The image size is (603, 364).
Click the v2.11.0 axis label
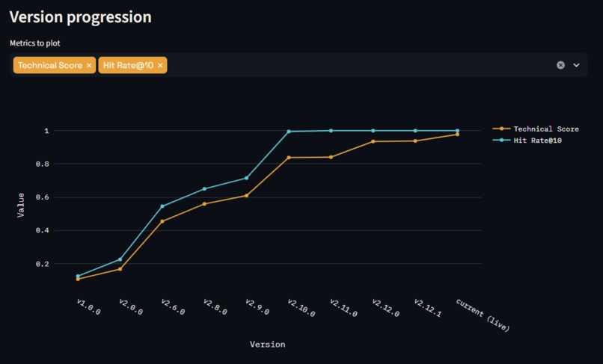[x=344, y=308]
